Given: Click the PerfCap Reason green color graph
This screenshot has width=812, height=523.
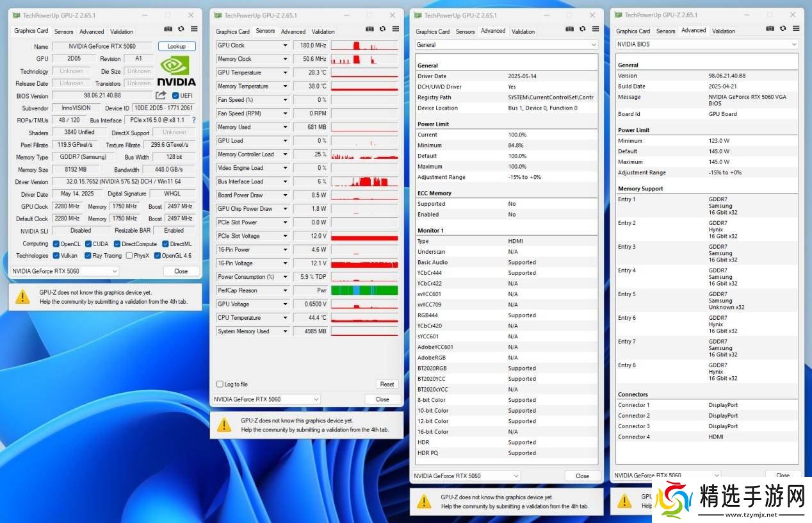Looking at the screenshot, I should click(x=364, y=290).
